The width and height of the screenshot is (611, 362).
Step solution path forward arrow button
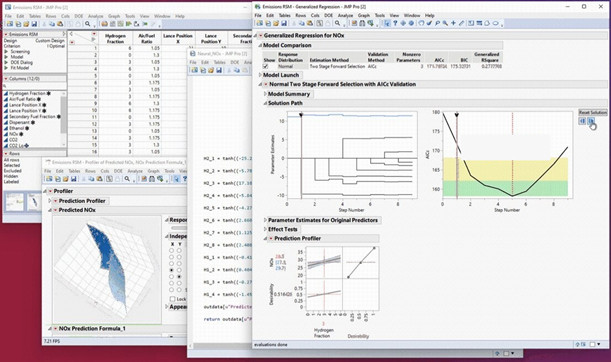point(591,121)
